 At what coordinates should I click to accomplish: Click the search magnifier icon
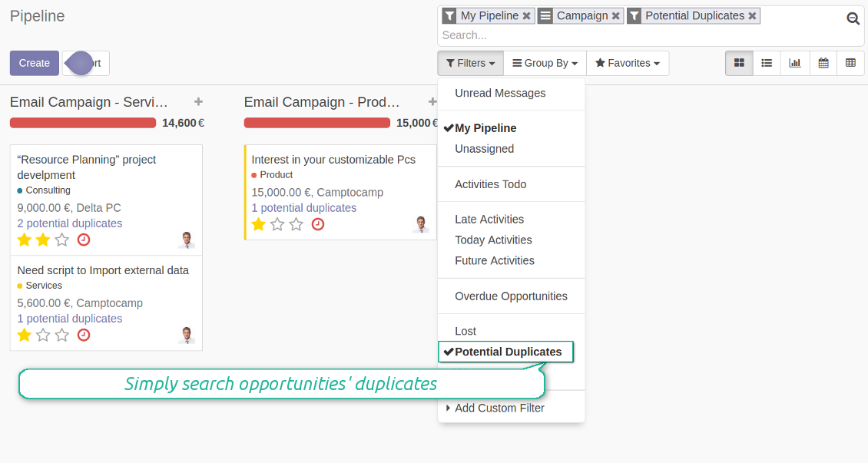[853, 19]
